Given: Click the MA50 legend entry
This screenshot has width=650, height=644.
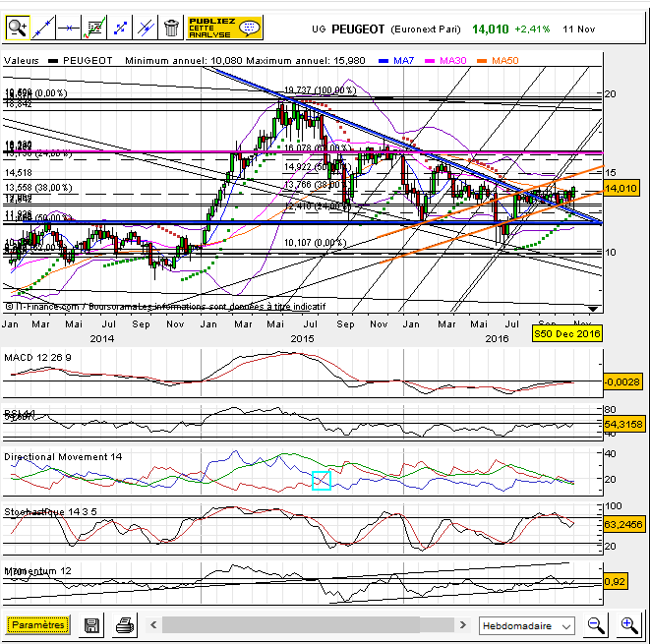Looking at the screenshot, I should 499,61.
